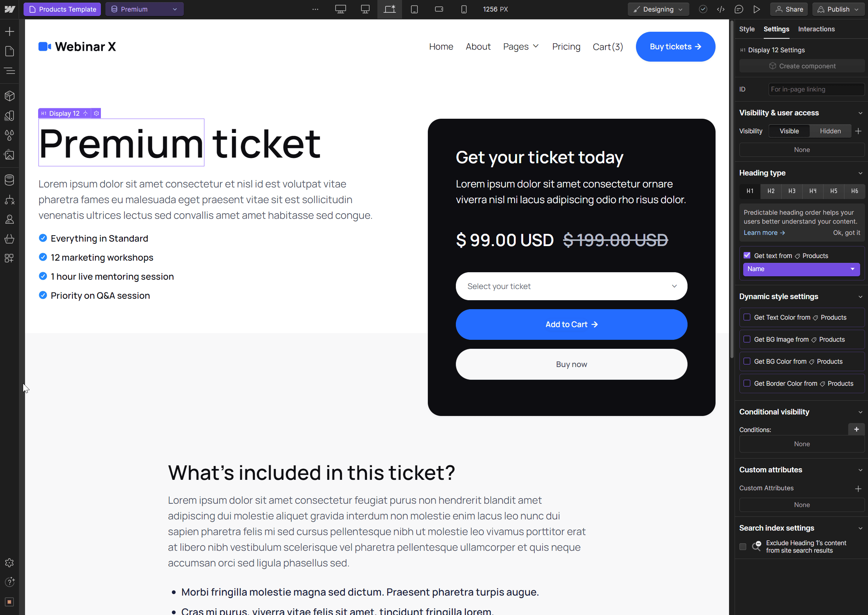
Task: Open the Add elements panel
Action: [x=9, y=31]
